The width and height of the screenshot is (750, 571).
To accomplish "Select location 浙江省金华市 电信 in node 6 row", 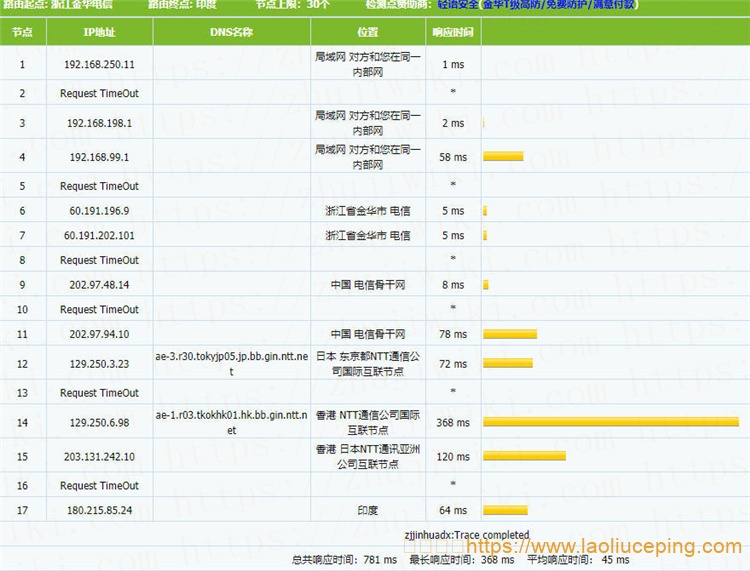I will [x=368, y=211].
